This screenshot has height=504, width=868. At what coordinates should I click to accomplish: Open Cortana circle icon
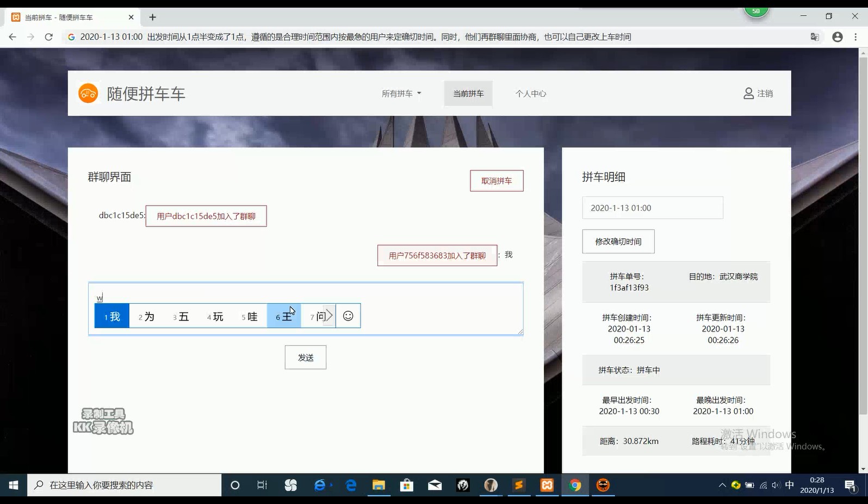[x=235, y=485]
